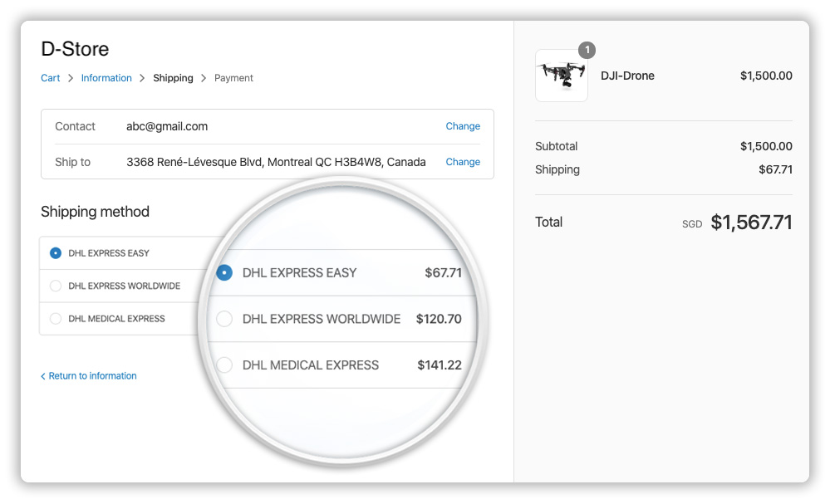Image resolution: width=830 pixels, height=504 pixels.
Task: Select the magnified DHL Express Worldwide radio button
Action: pos(224,319)
